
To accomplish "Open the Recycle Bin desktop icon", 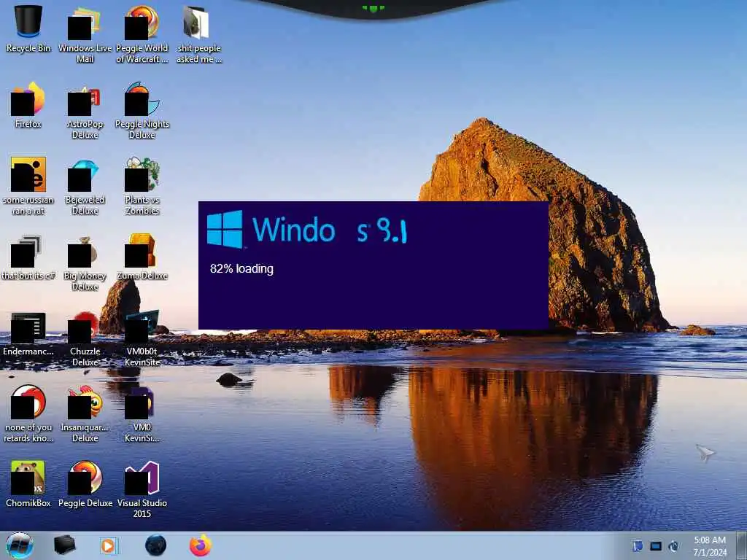I will point(28,29).
